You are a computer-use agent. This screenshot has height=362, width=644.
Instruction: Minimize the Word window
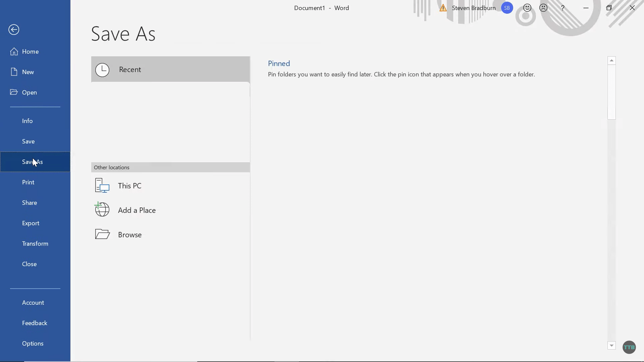(x=586, y=8)
